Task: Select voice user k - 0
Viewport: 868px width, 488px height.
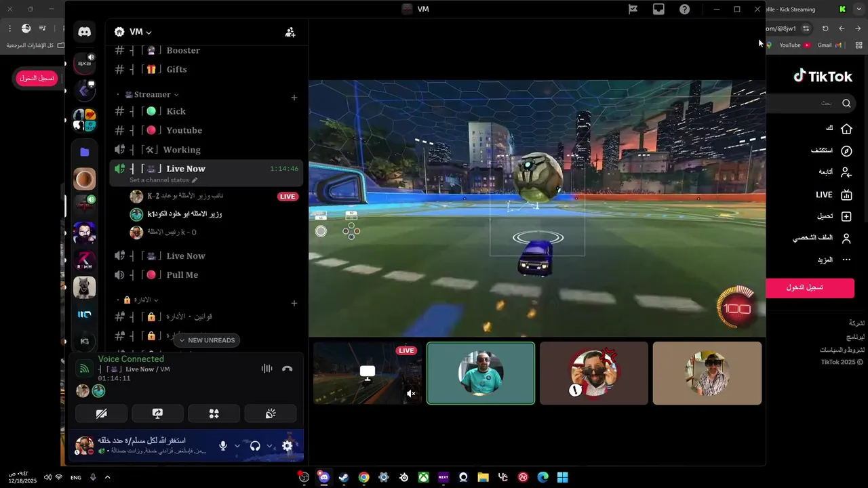Action: click(213, 232)
